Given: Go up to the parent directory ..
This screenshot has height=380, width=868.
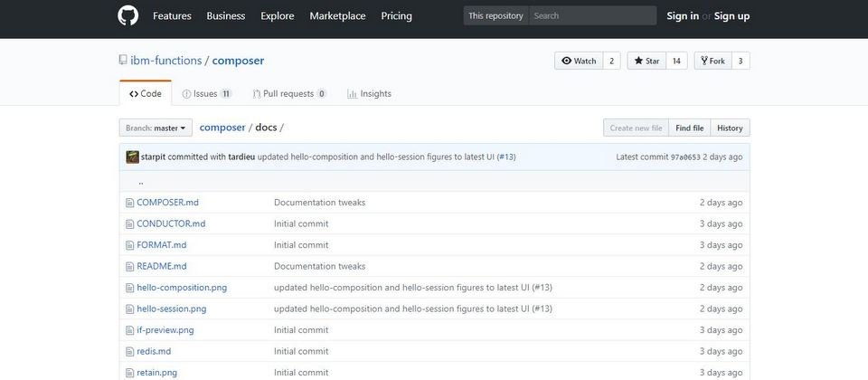Looking at the screenshot, I should point(141,182).
